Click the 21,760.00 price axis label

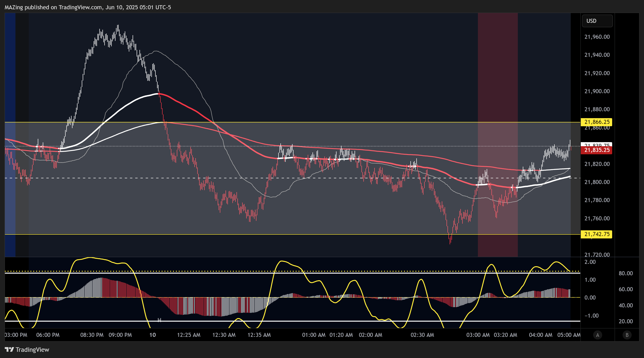pyautogui.click(x=597, y=218)
